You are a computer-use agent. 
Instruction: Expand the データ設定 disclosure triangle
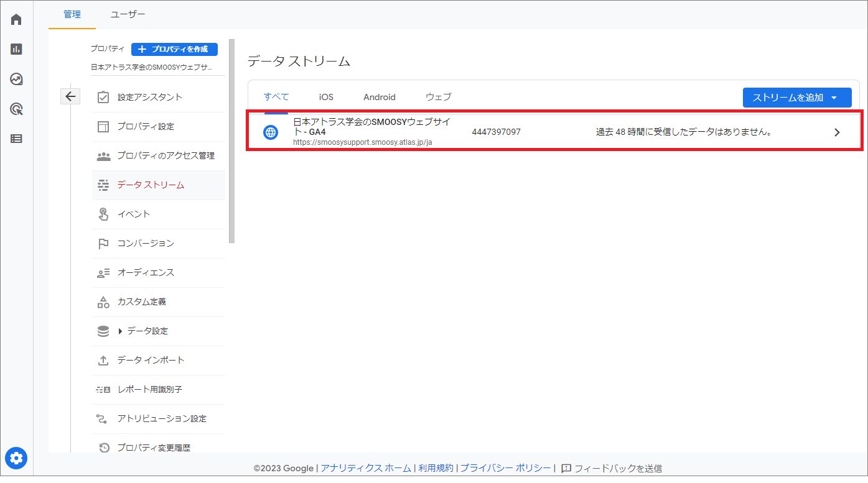pyautogui.click(x=120, y=331)
